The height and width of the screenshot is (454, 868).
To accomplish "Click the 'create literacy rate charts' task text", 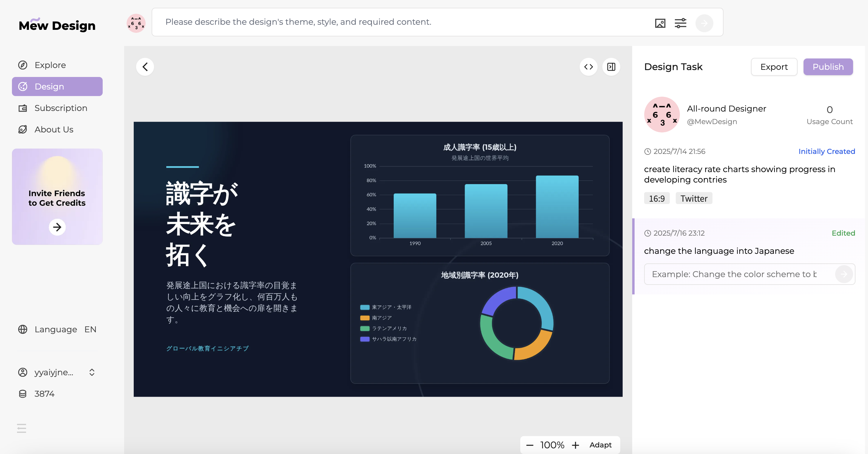I will 739,175.
